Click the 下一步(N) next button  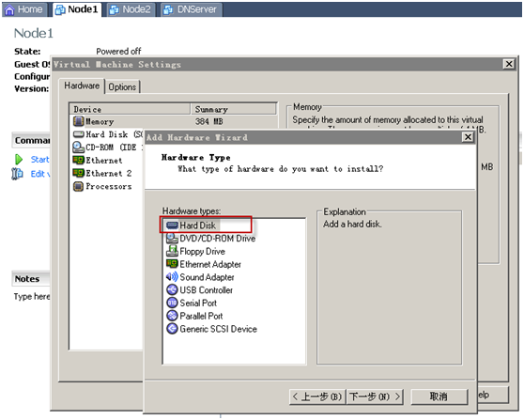375,397
